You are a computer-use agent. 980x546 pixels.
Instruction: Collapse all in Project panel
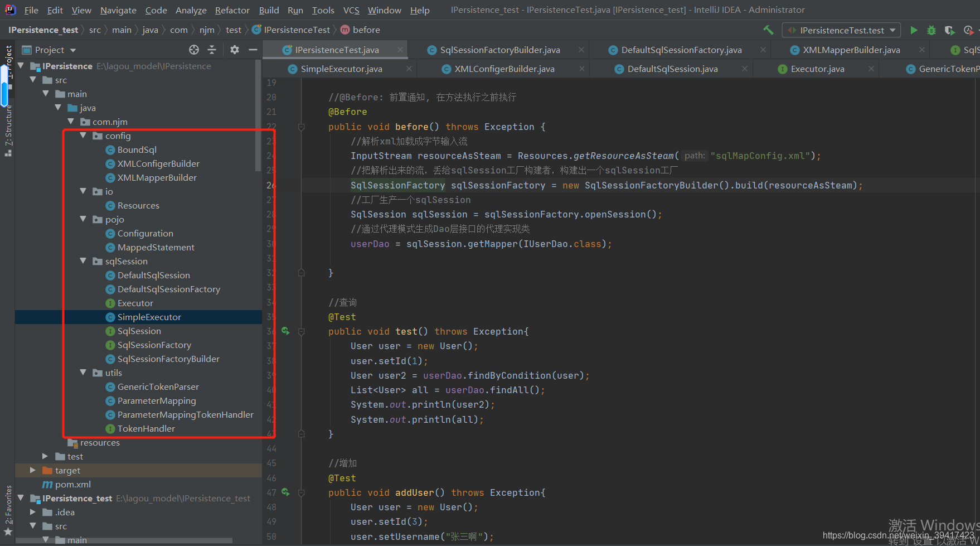tap(212, 50)
